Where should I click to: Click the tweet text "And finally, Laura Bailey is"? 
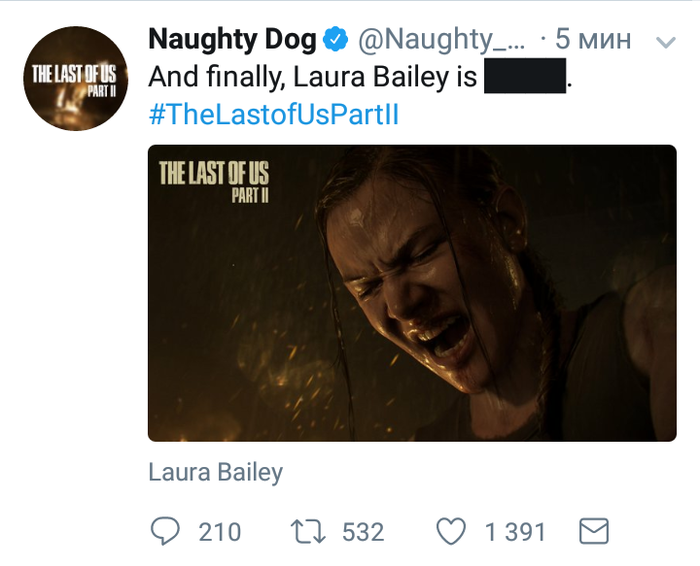pos(312,77)
